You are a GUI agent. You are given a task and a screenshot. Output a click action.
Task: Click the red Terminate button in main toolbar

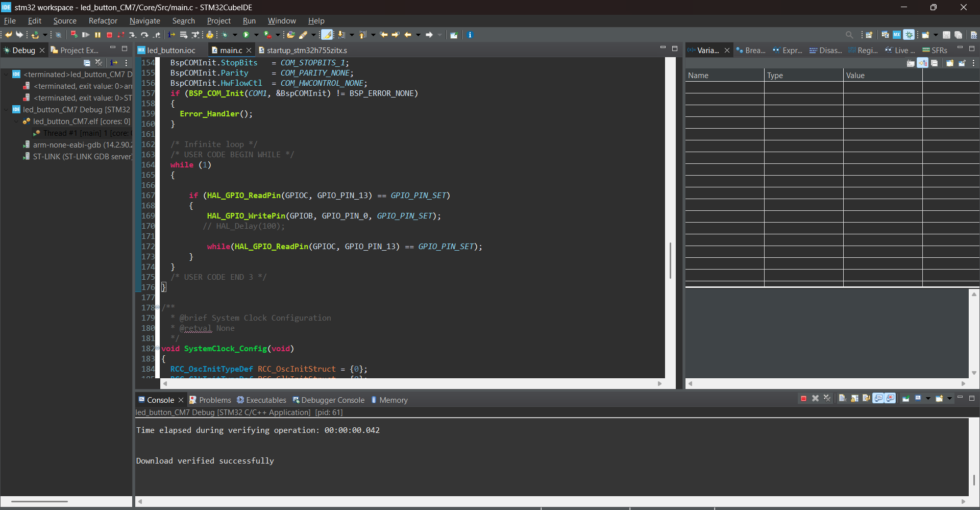[109, 35]
